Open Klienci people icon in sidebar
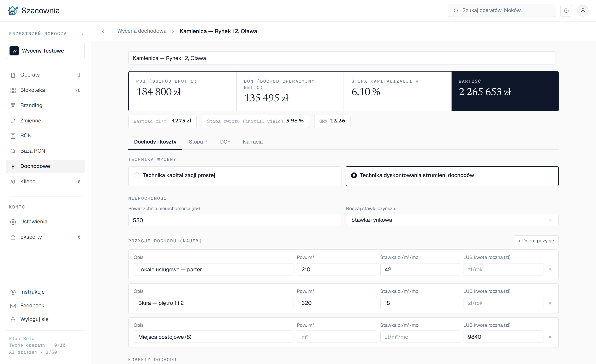 point(13,182)
